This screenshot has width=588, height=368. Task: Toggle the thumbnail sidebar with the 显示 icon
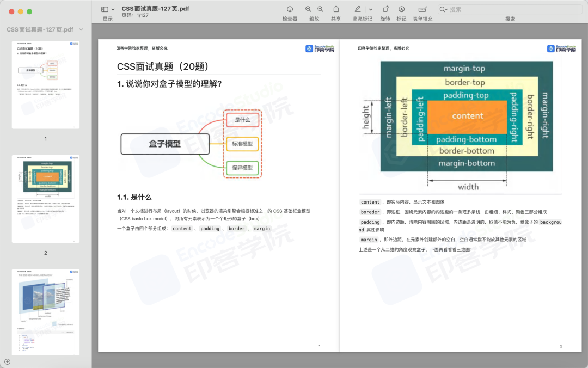105,9
